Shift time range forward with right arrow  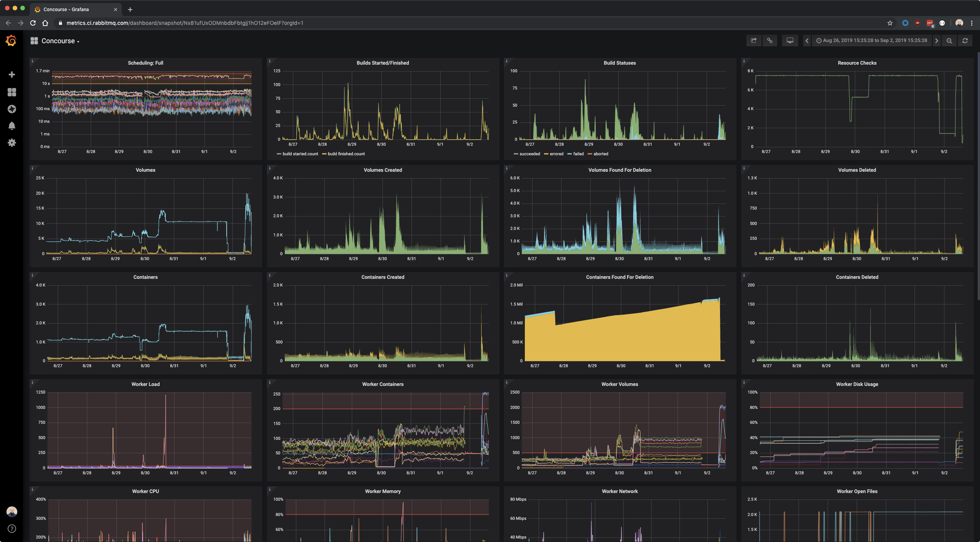click(936, 41)
